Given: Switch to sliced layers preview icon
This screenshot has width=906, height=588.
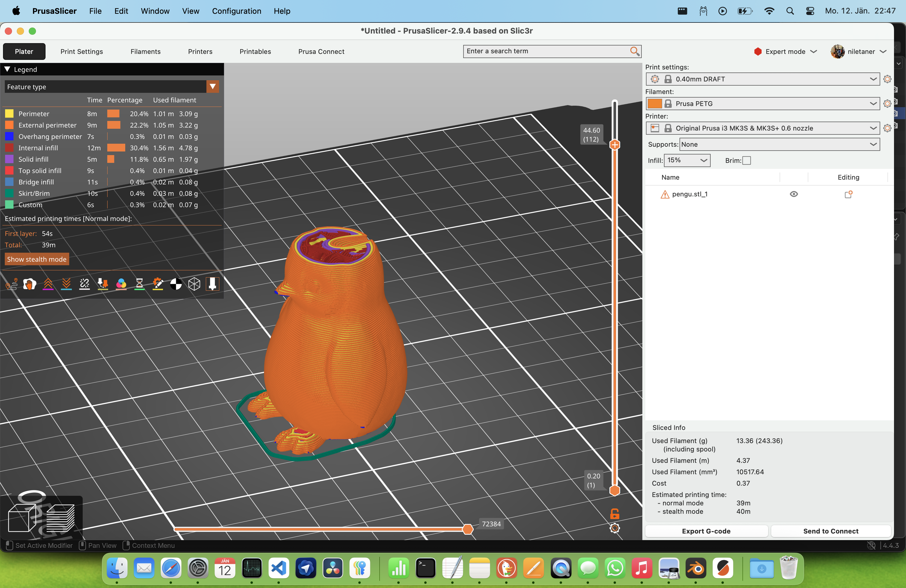Looking at the screenshot, I should (61, 518).
